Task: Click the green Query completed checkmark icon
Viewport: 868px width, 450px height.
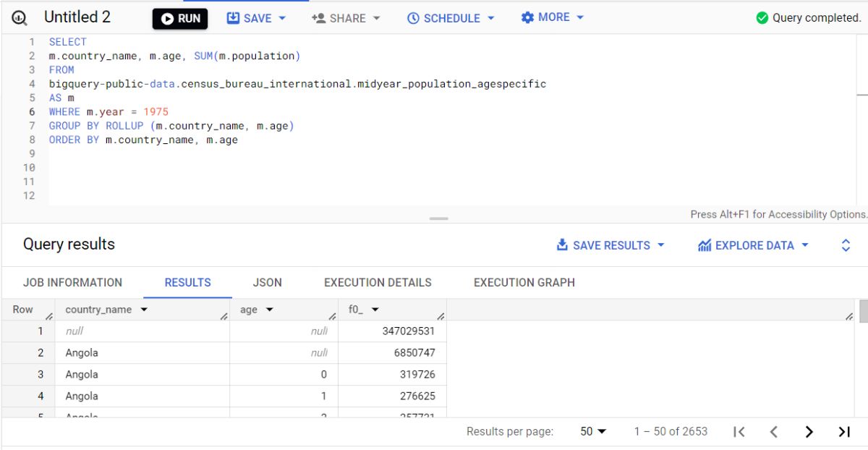Action: [x=762, y=18]
